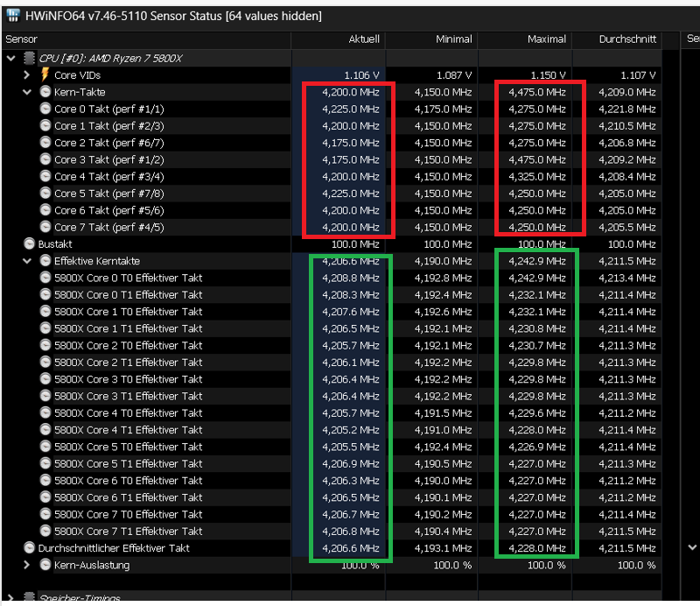Viewport: 700px width, 606px height.
Task: Click the Core VIDs current value 1.106 V
Action: [361, 75]
